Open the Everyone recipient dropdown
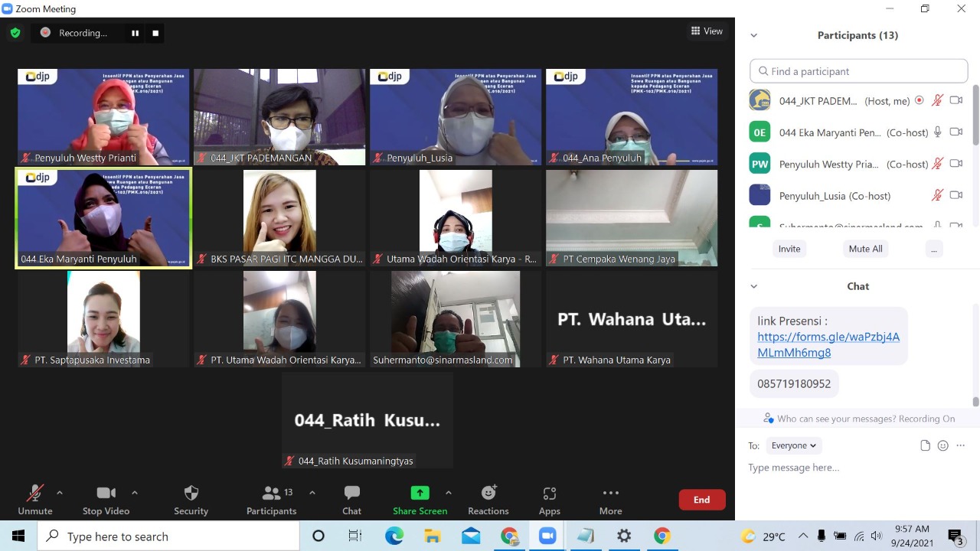Screen dimensions: 980x551 793,445
